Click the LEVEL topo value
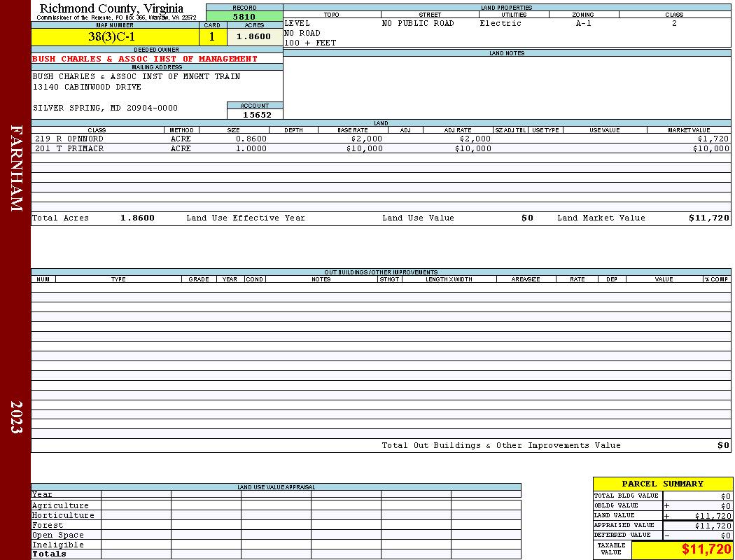 tap(297, 23)
